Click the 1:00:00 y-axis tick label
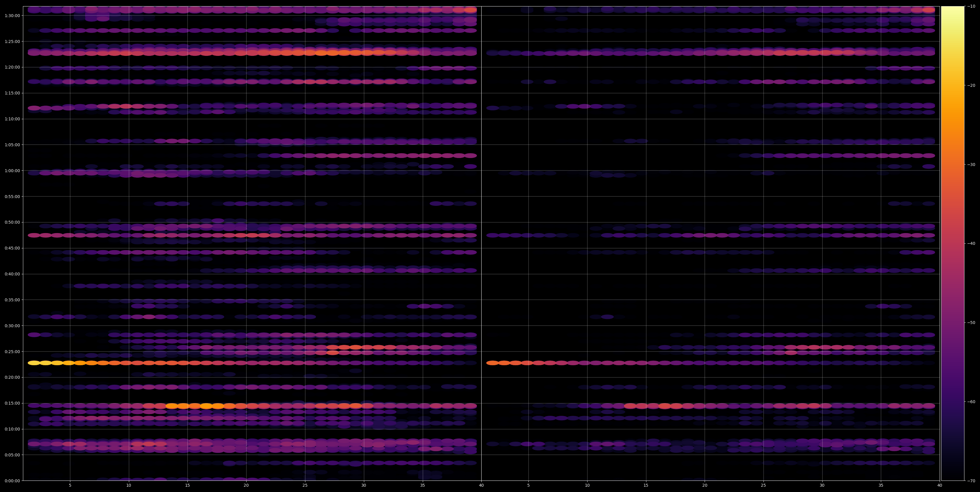Screen dimensions: 980x492 [12, 171]
